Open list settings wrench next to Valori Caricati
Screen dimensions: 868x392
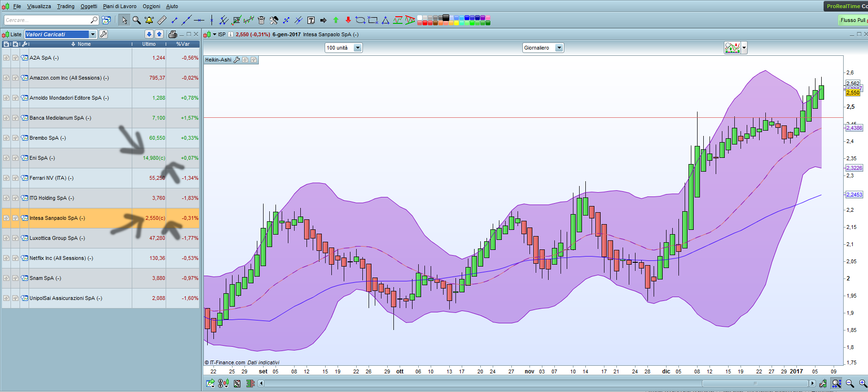(103, 34)
